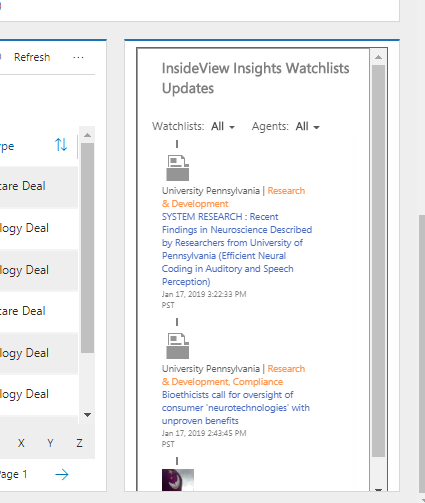This screenshot has height=503, width=425.
Task: Click second 'University Pennsylvania' company name
Action: (x=211, y=369)
